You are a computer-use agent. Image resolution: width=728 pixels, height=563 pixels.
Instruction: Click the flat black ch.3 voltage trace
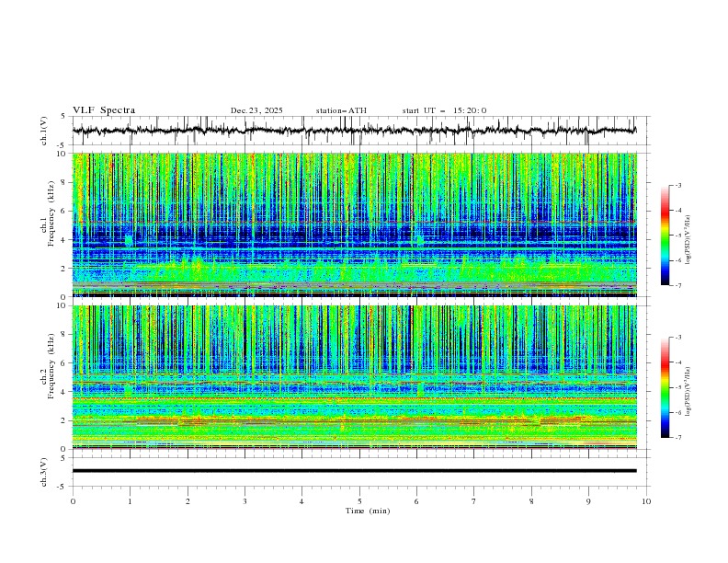pos(354,471)
